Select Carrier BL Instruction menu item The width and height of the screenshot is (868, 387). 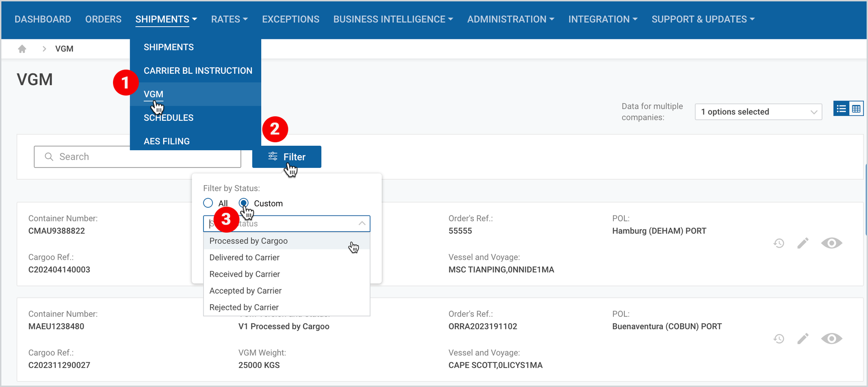198,71
